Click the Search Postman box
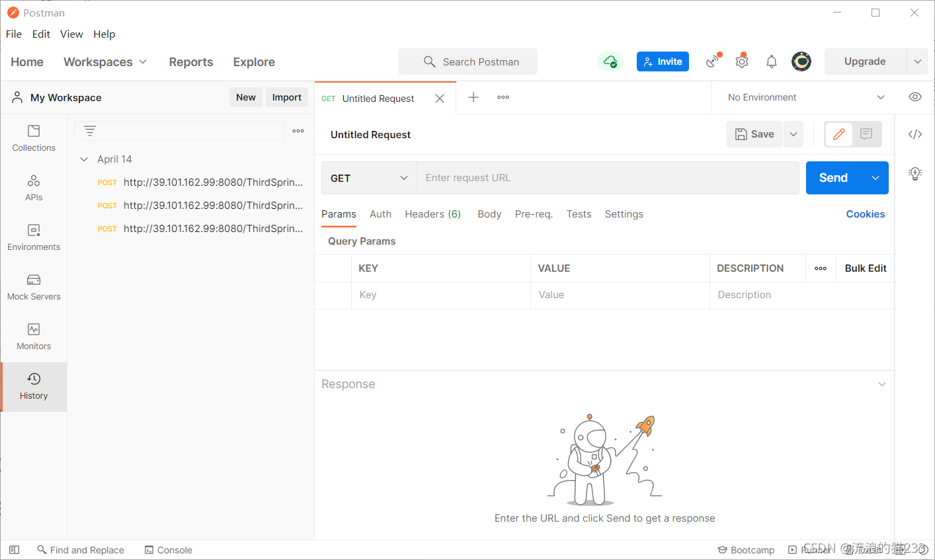 pos(467,61)
